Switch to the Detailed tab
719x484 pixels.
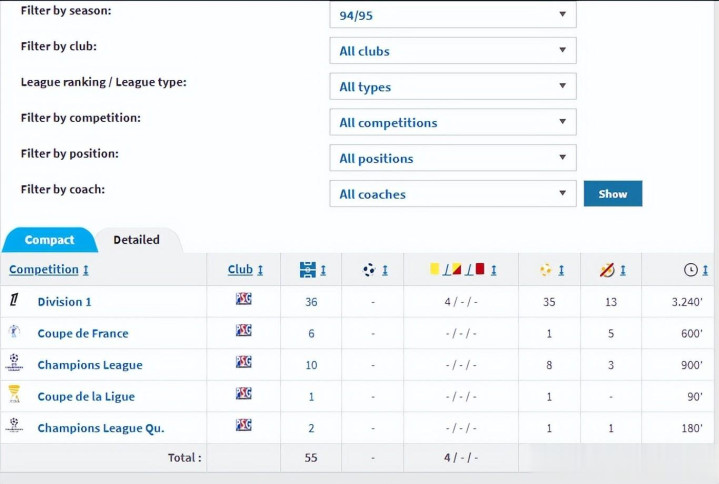click(136, 240)
